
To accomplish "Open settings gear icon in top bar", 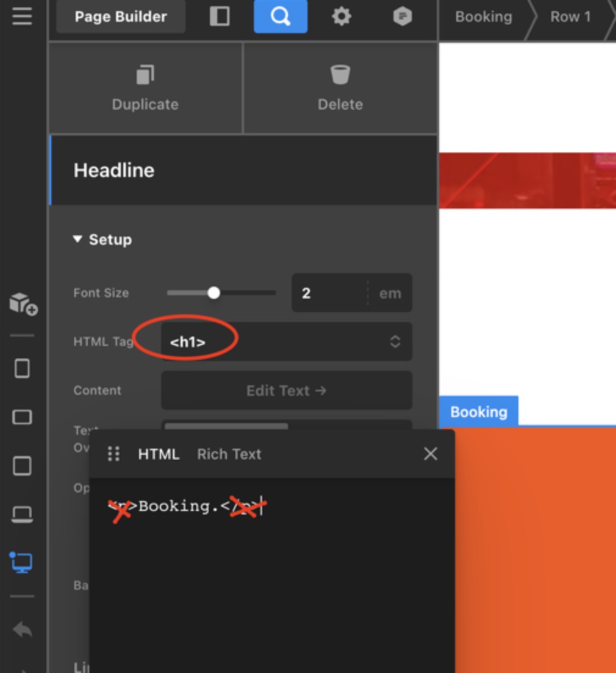I will point(341,16).
